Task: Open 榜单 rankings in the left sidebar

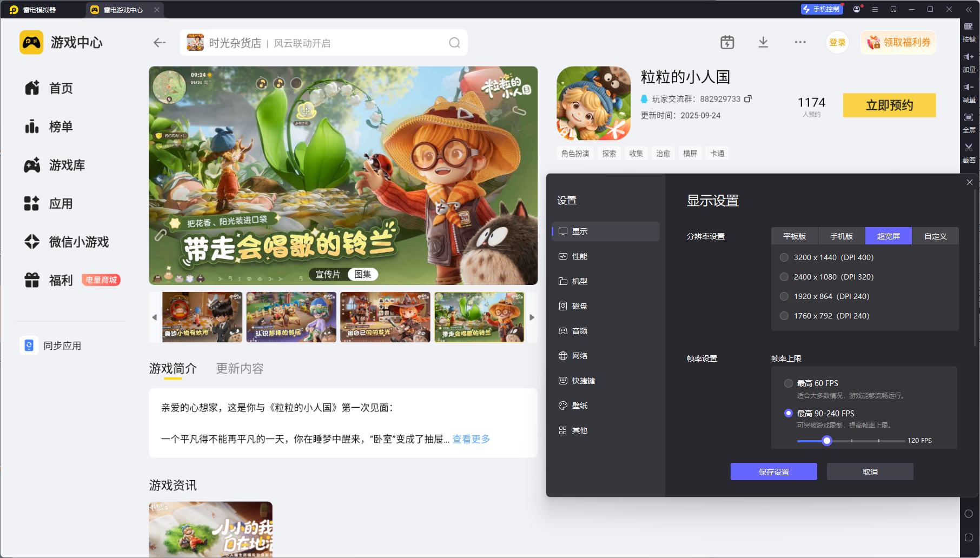Action: (x=49, y=127)
